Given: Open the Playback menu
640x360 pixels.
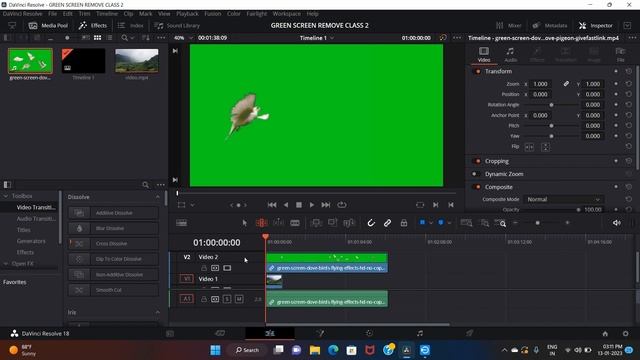Looking at the screenshot, I should click(187, 13).
